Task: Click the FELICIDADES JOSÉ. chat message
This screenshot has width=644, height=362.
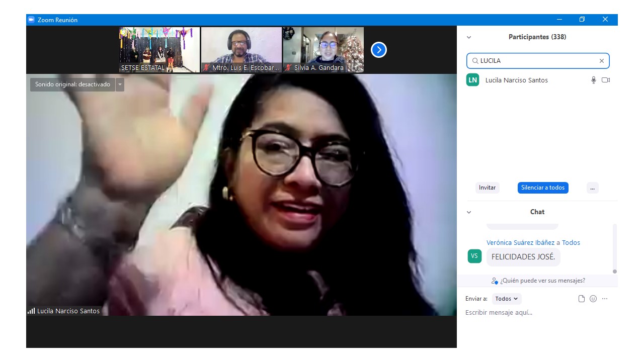Action: pyautogui.click(x=523, y=257)
